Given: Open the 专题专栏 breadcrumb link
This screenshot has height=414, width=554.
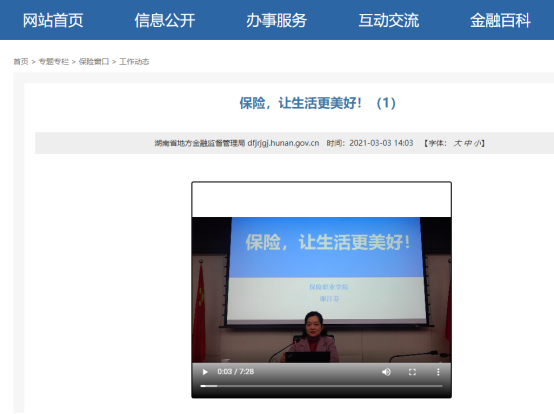Looking at the screenshot, I should [54, 61].
